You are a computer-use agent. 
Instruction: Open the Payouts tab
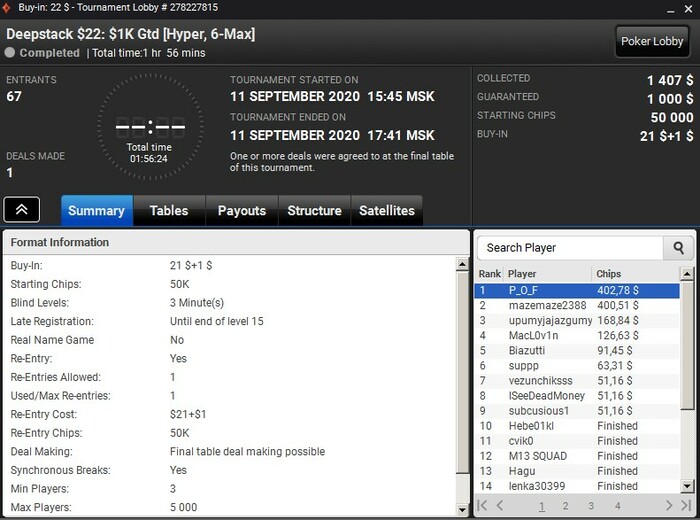pyautogui.click(x=242, y=211)
